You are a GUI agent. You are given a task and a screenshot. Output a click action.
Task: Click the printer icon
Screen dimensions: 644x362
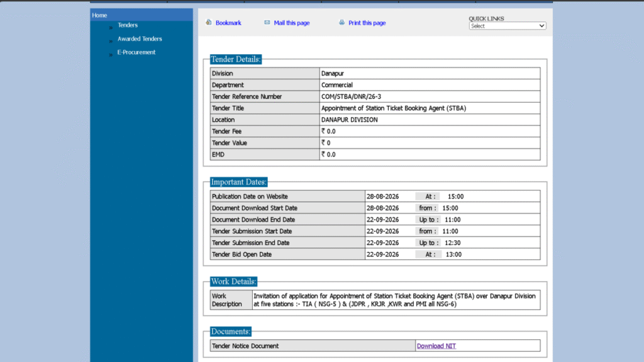pyautogui.click(x=341, y=23)
